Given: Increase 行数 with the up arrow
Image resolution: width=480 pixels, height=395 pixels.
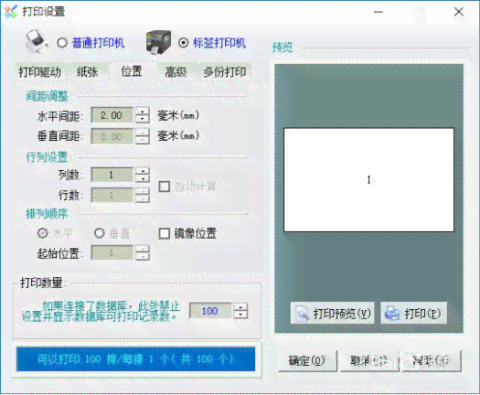Looking at the screenshot, I should pos(143,191).
